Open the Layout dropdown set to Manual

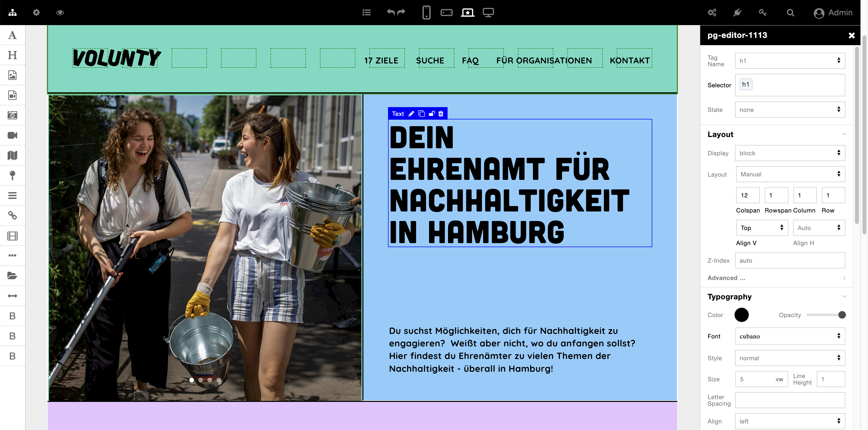point(790,174)
